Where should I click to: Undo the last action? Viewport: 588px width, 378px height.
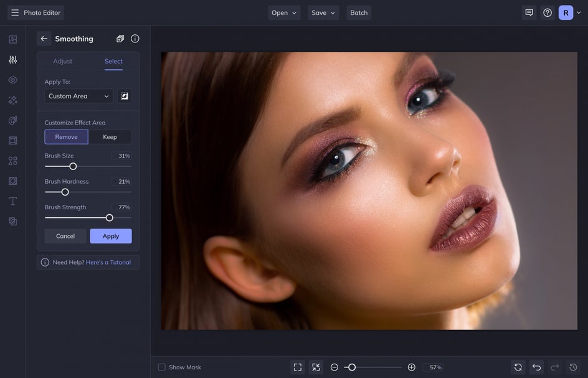click(x=537, y=367)
